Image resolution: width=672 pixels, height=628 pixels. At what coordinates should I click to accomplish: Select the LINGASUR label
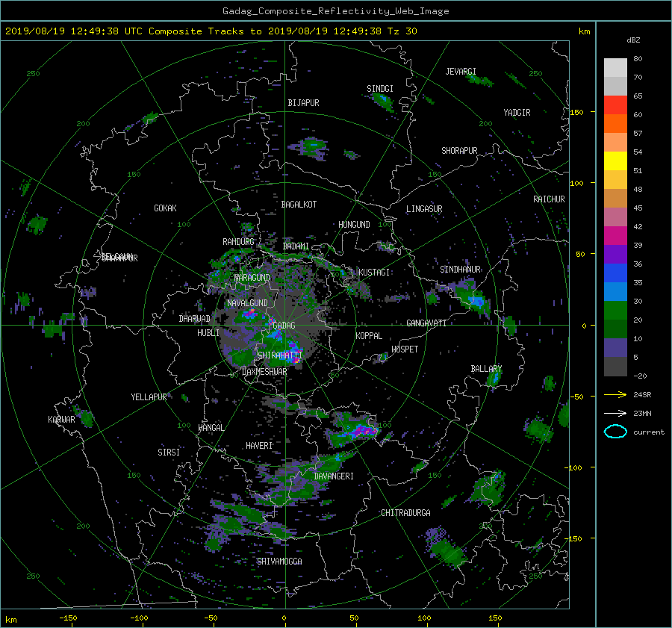[424, 209]
